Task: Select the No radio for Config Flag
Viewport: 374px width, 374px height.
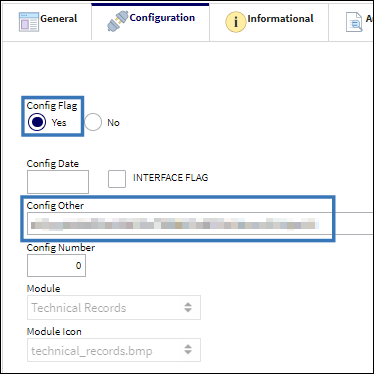Action: pos(93,122)
